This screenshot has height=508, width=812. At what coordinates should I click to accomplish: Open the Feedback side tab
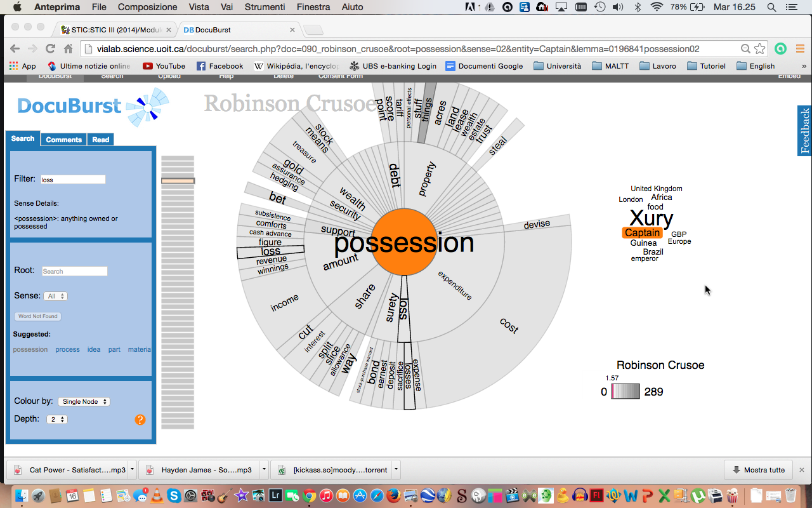804,131
